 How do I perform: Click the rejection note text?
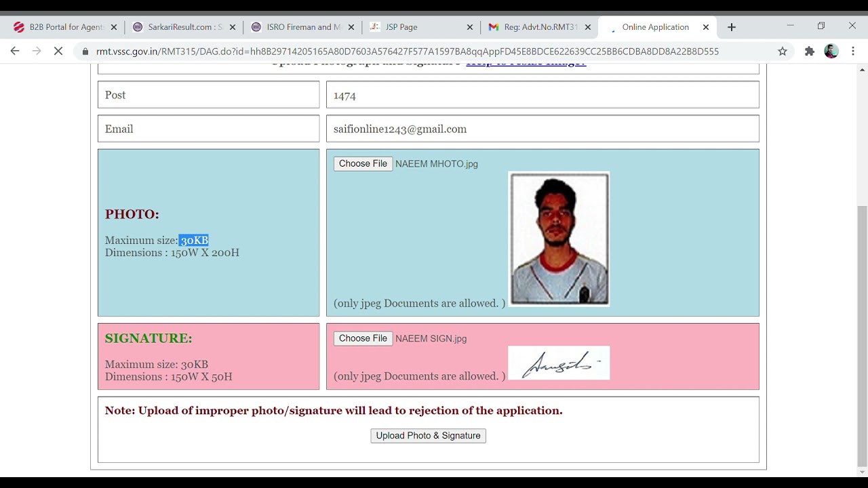pyautogui.click(x=334, y=411)
